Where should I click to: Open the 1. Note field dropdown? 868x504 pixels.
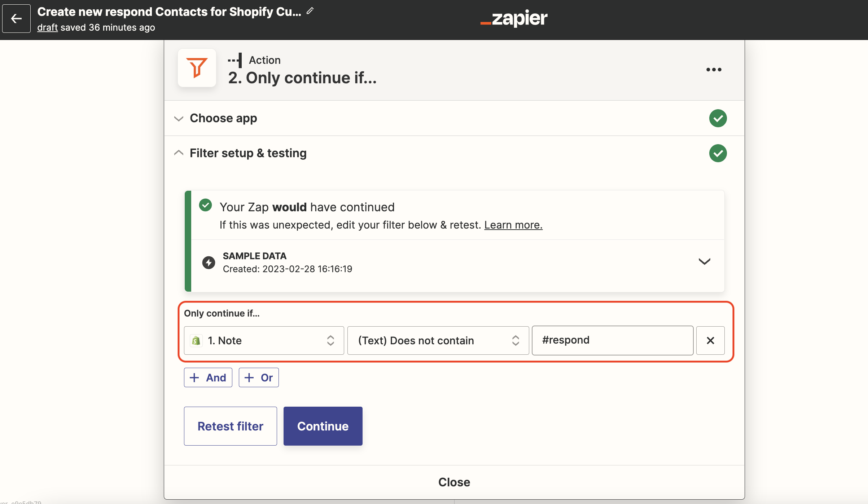pos(264,341)
